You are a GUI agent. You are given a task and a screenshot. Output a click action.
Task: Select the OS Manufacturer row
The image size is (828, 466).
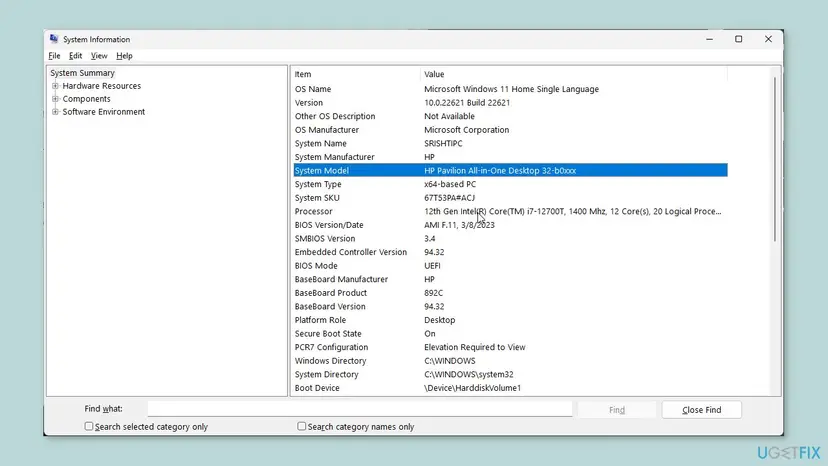pos(510,129)
